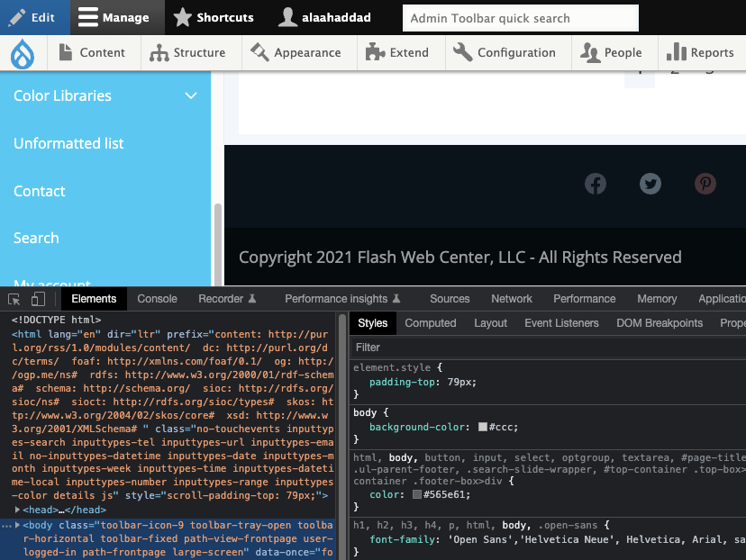Viewport: 746px width, 560px height.
Task: Open the Contact link in the sidebar
Action: tap(39, 191)
